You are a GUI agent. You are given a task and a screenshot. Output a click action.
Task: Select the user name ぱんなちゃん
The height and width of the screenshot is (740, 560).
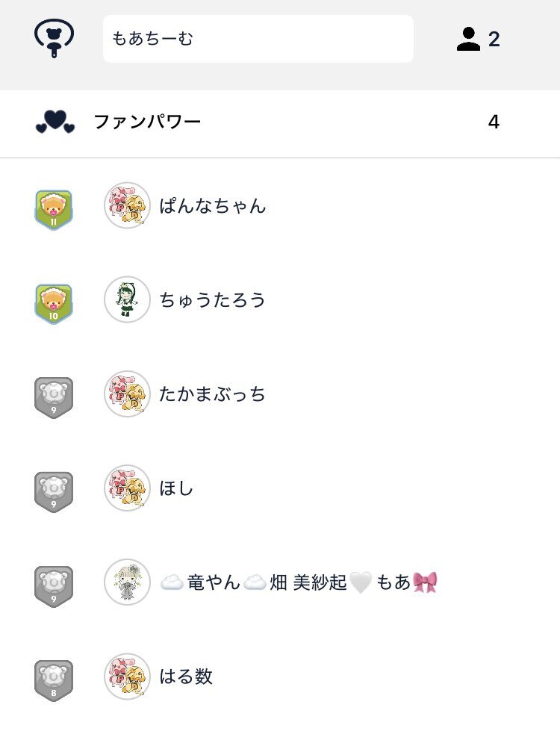[213, 206]
